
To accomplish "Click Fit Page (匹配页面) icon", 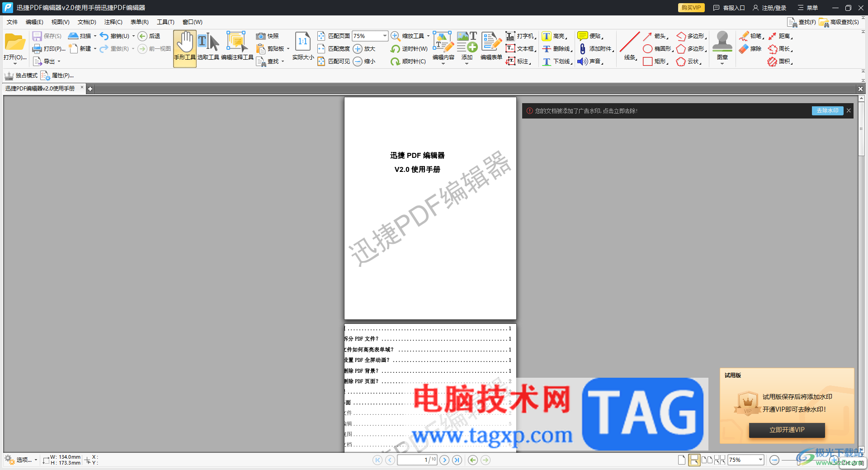I will [321, 36].
